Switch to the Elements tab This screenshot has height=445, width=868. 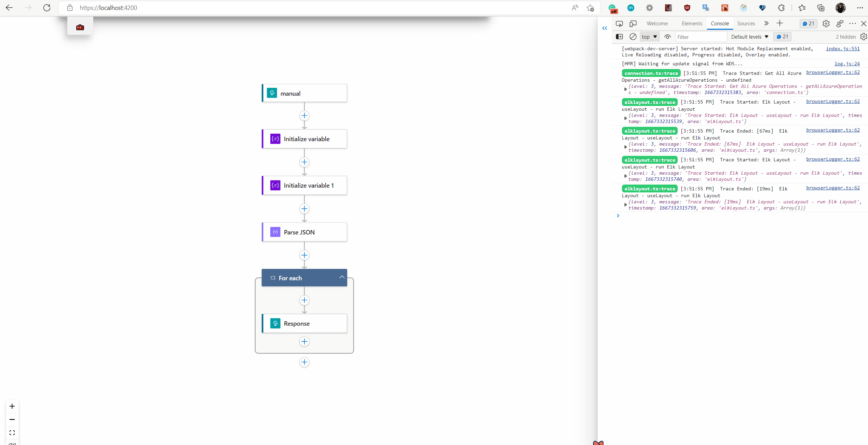(692, 23)
